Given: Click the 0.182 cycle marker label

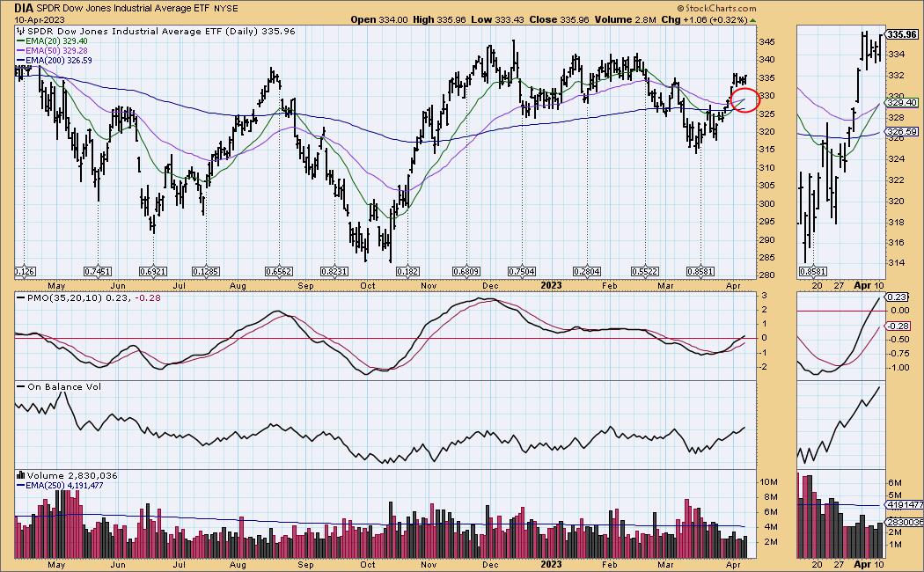Looking at the screenshot, I should (407, 272).
